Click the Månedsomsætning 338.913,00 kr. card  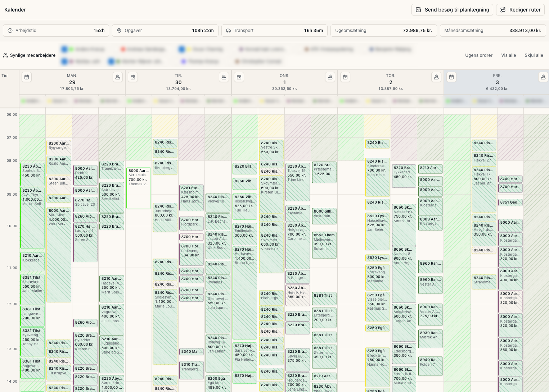[x=493, y=31]
